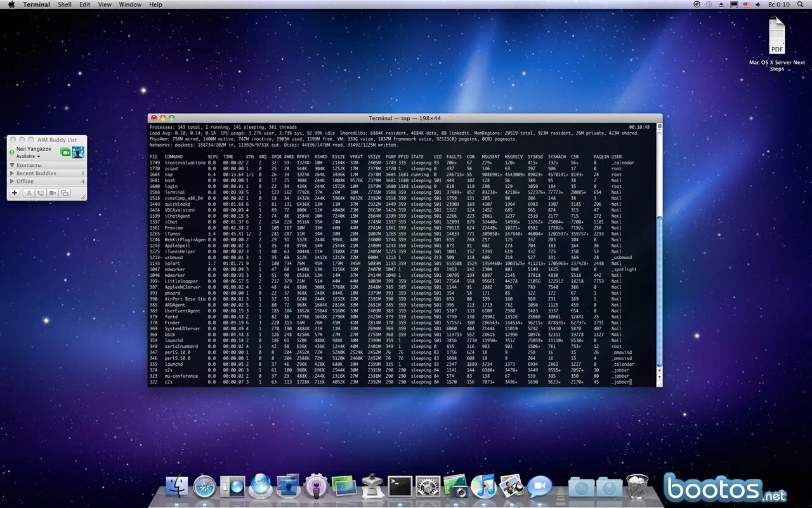Image resolution: width=812 pixels, height=508 pixels.
Task: Open the Grab camera-screenshot icon in Dock
Action: (455, 487)
